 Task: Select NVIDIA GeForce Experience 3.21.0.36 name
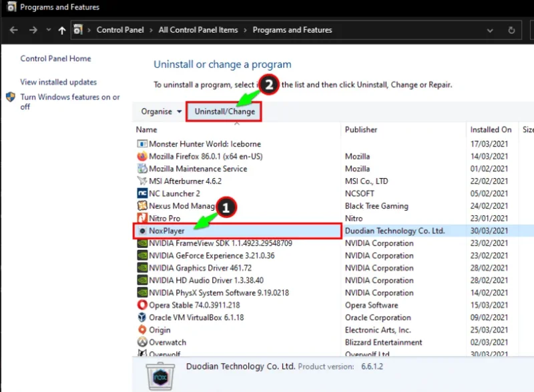click(x=212, y=255)
